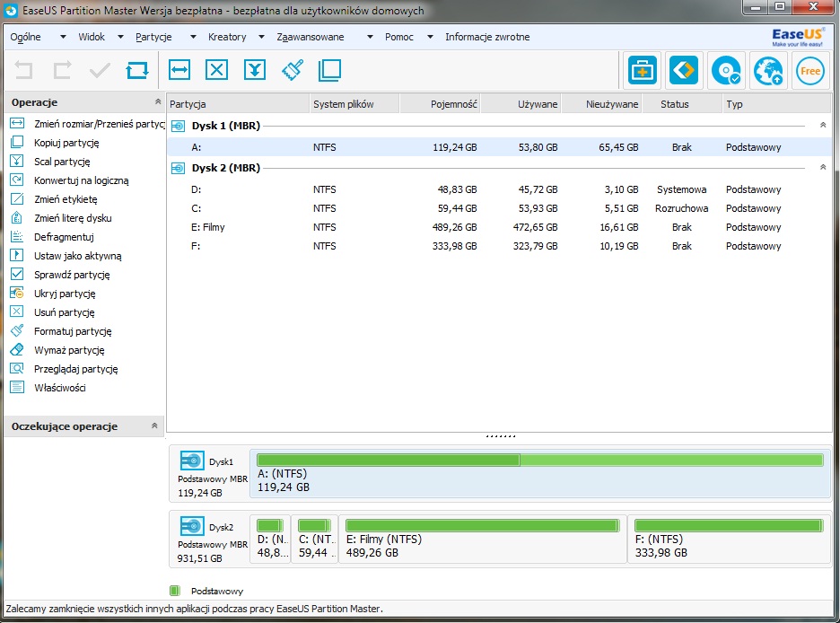
Task: Click the Właściwości sidebar icon
Action: point(17,387)
